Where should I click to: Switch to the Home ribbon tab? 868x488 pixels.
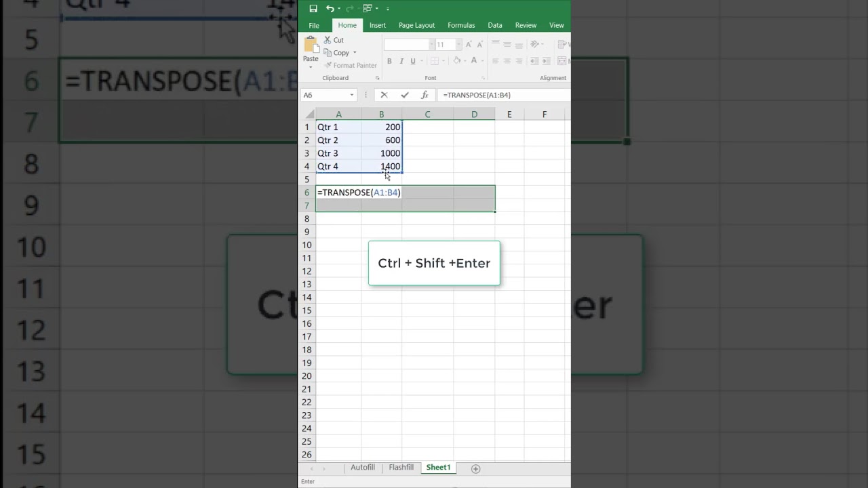click(x=347, y=25)
